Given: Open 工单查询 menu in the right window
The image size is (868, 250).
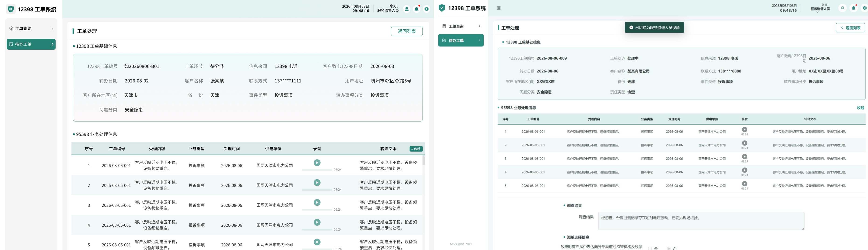Looking at the screenshot, I should (461, 26).
